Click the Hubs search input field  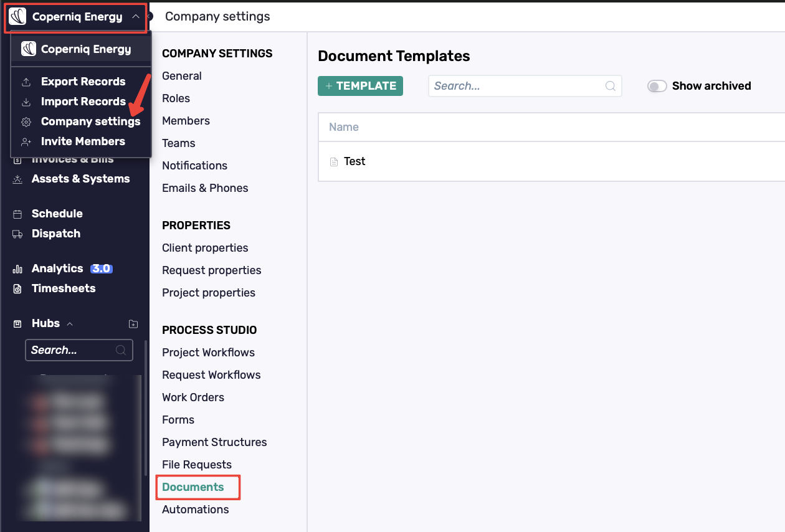(79, 350)
